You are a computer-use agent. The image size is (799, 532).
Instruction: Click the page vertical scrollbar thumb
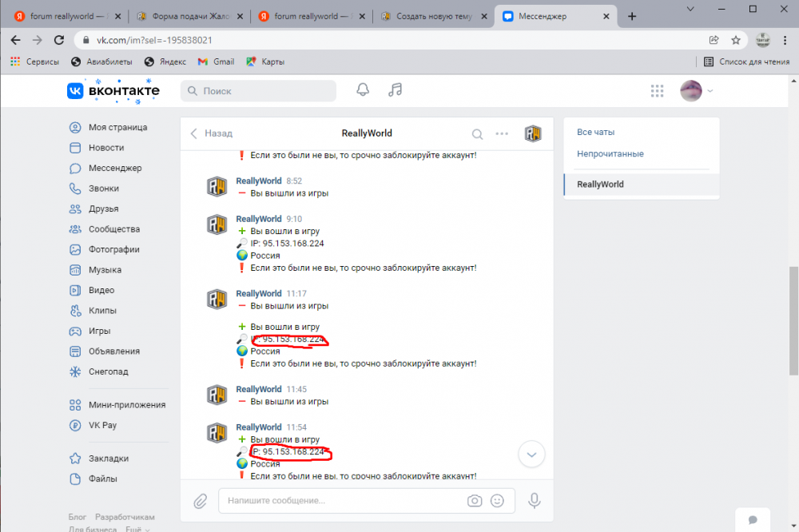coord(793,321)
